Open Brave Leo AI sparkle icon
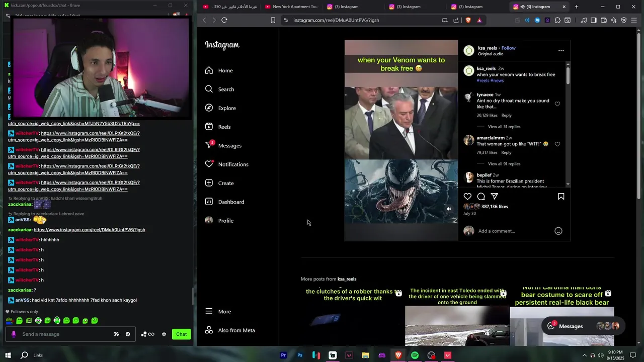The image size is (644, 362). pos(614,20)
